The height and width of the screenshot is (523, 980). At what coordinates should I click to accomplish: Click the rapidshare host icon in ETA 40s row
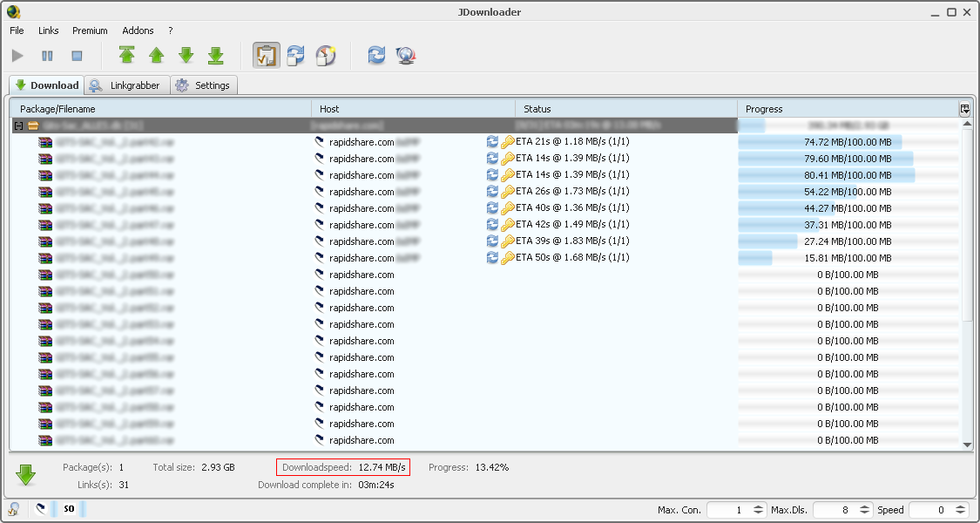320,208
